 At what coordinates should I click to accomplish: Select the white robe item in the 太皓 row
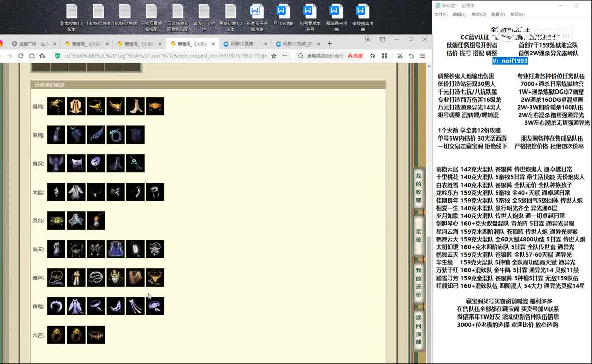76,192
